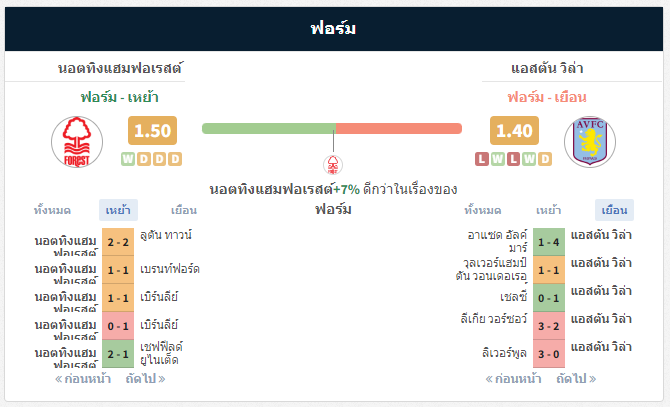Open the 3 - 0 Liverpool result
This screenshot has height=407, width=670.
coord(549,354)
